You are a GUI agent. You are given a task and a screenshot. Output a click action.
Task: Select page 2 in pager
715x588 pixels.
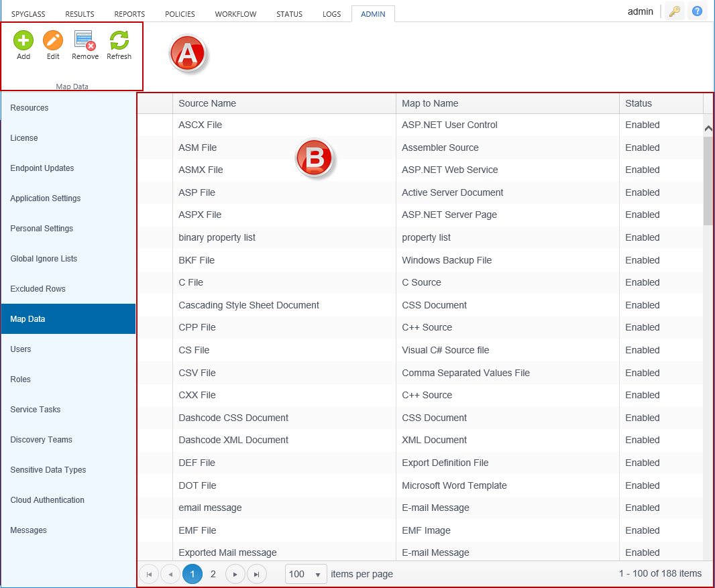213,574
